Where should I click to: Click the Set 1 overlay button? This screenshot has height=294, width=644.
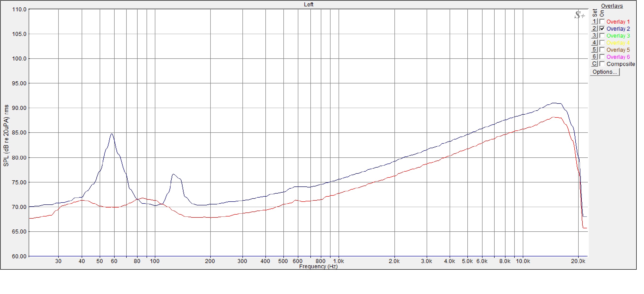594,22
